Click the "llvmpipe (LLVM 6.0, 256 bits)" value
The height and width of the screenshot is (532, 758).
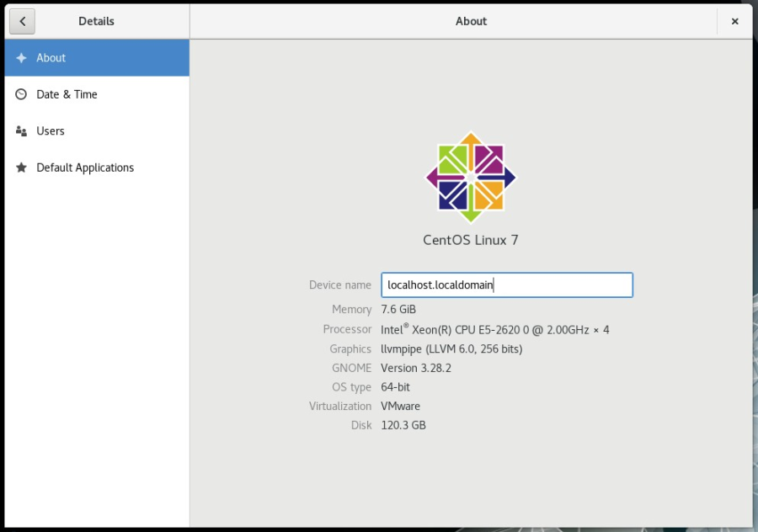pos(451,348)
